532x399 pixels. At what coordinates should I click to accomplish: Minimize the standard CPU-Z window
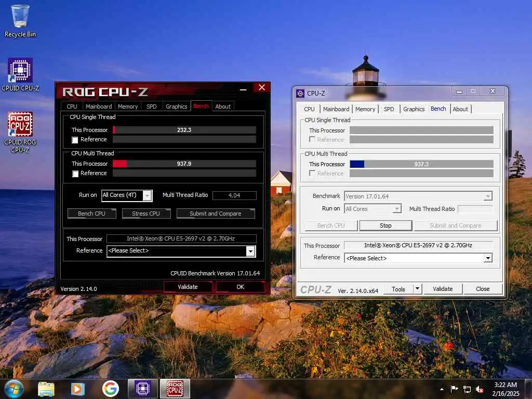pos(459,91)
